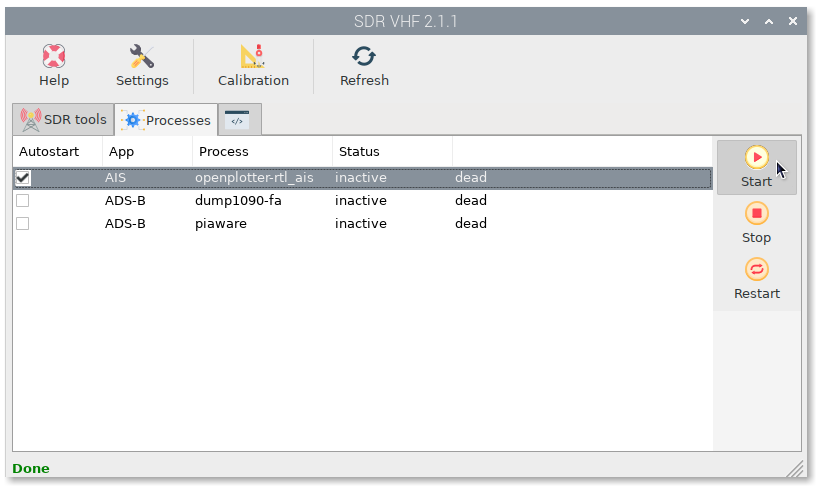Click the Status column header

pyautogui.click(x=392, y=152)
